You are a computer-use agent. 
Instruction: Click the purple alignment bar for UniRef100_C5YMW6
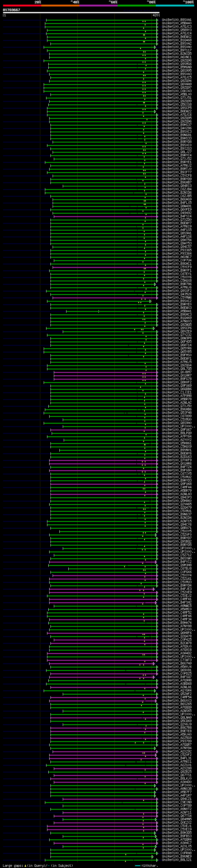(105, 297)
